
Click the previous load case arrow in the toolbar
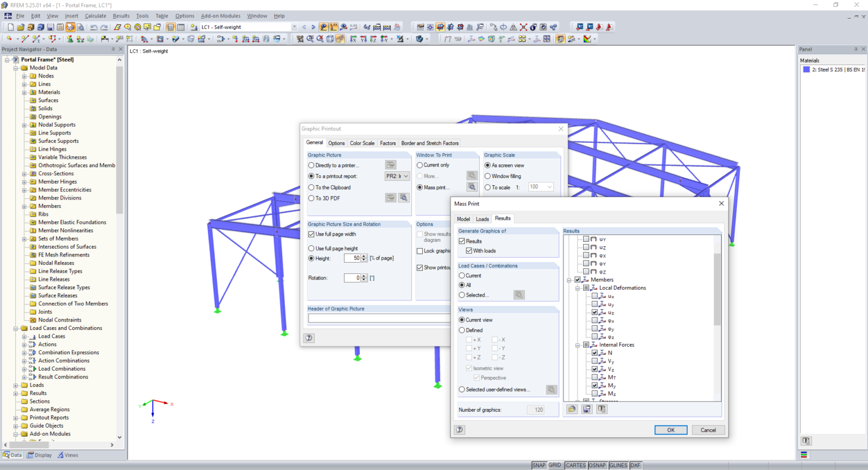pyautogui.click(x=304, y=27)
